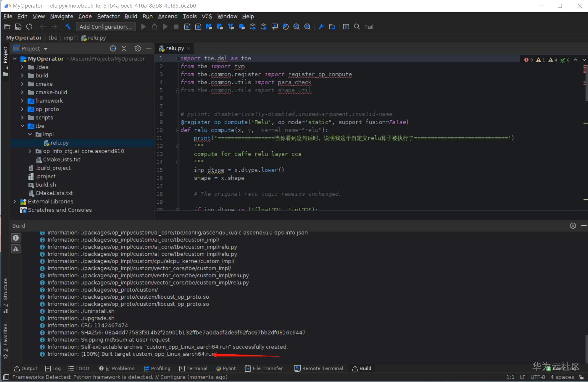The width and height of the screenshot is (588, 382).
Task: Click the info filter icon in Build panel
Action: tap(16, 238)
